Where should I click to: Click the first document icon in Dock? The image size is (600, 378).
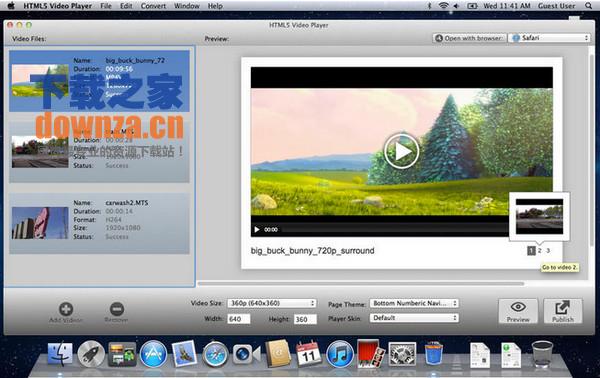pos(480,355)
